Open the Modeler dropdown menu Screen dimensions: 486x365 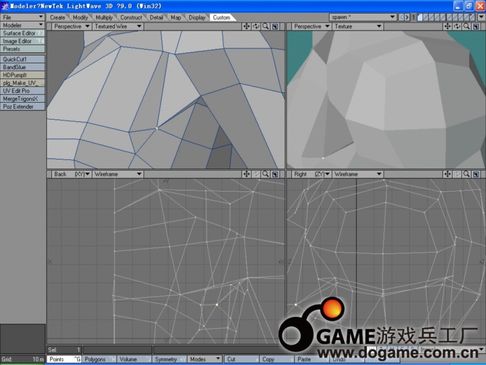pyautogui.click(x=22, y=25)
